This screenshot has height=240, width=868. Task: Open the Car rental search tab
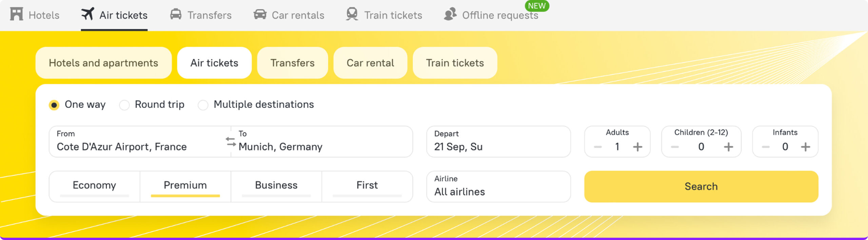pos(370,63)
